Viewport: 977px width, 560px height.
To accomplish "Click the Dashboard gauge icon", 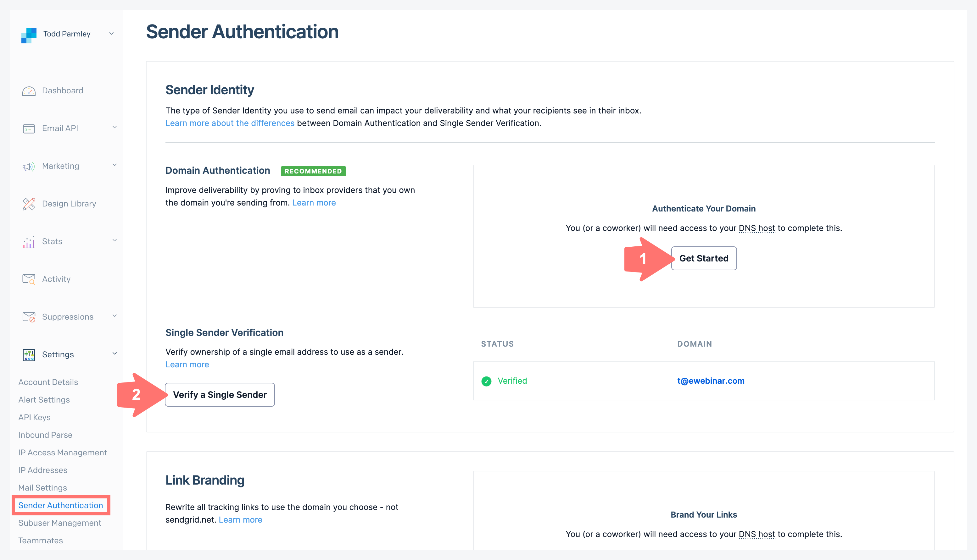I will tap(29, 91).
